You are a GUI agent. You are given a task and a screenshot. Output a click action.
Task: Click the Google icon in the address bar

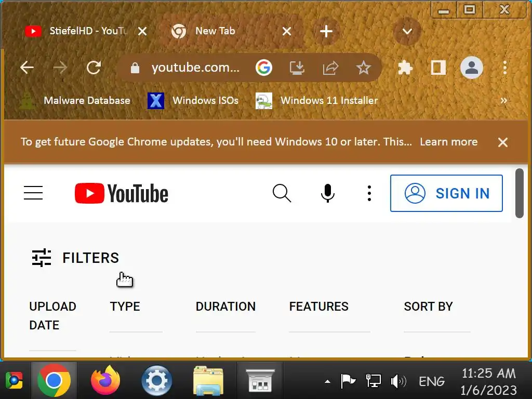click(x=264, y=68)
